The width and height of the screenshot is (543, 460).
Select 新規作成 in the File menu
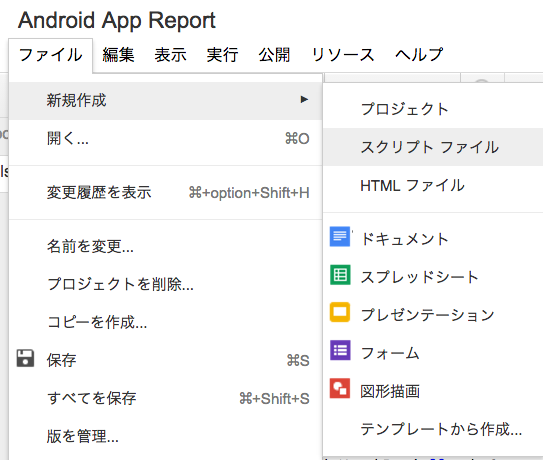click(x=166, y=100)
